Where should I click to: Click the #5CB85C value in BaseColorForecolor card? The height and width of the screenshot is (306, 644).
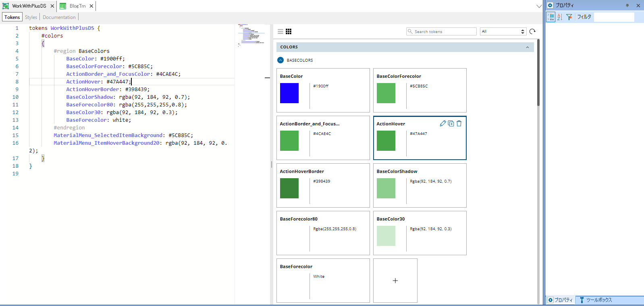[419, 86]
